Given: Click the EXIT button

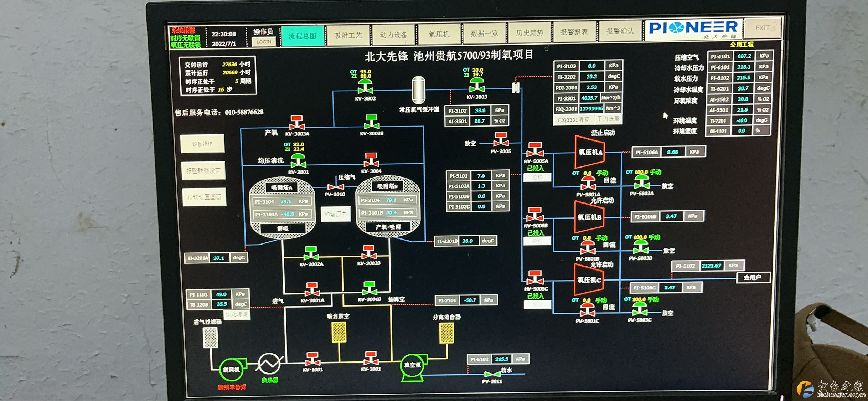Looking at the screenshot, I should (763, 28).
